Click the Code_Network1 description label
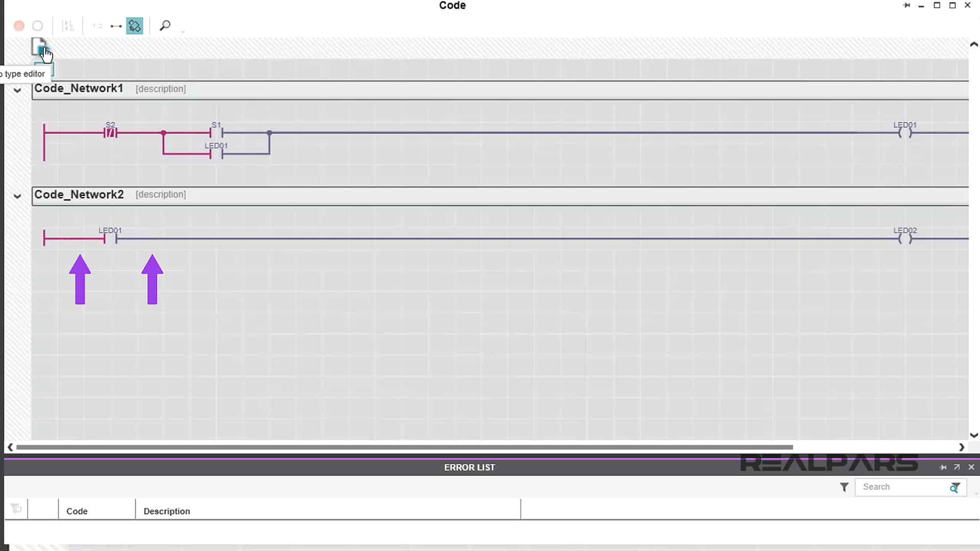 (x=161, y=89)
